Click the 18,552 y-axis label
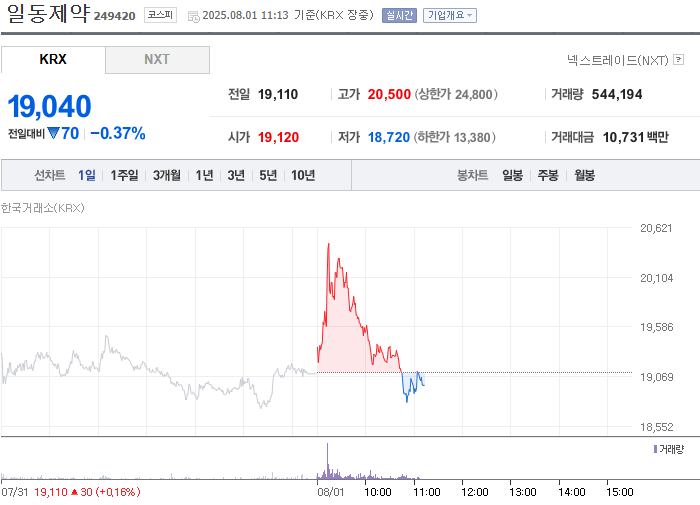Image resolution: width=700 pixels, height=505 pixels. pos(656,427)
